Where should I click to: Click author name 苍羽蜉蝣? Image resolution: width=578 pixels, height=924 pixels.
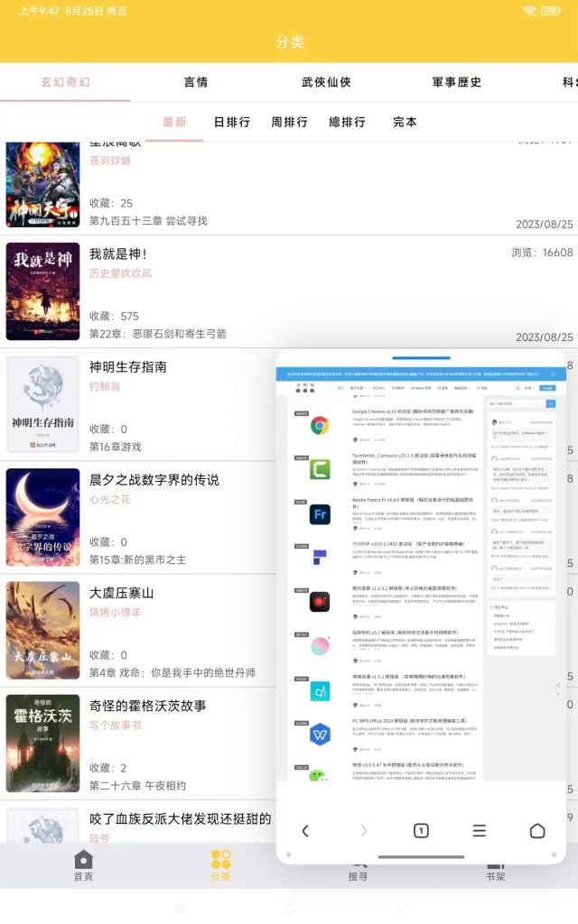pos(109,161)
